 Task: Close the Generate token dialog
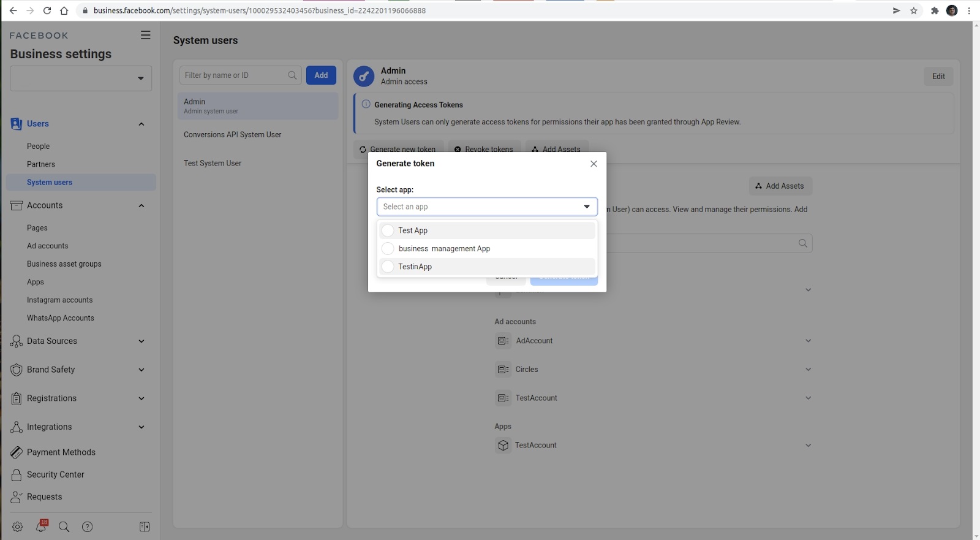tap(593, 164)
